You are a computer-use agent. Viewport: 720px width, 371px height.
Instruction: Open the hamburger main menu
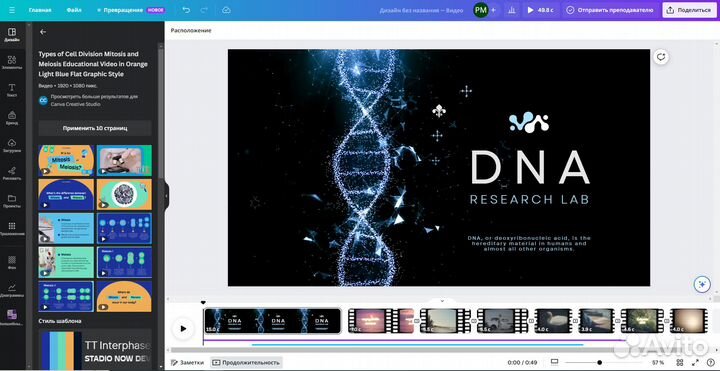[x=12, y=10]
